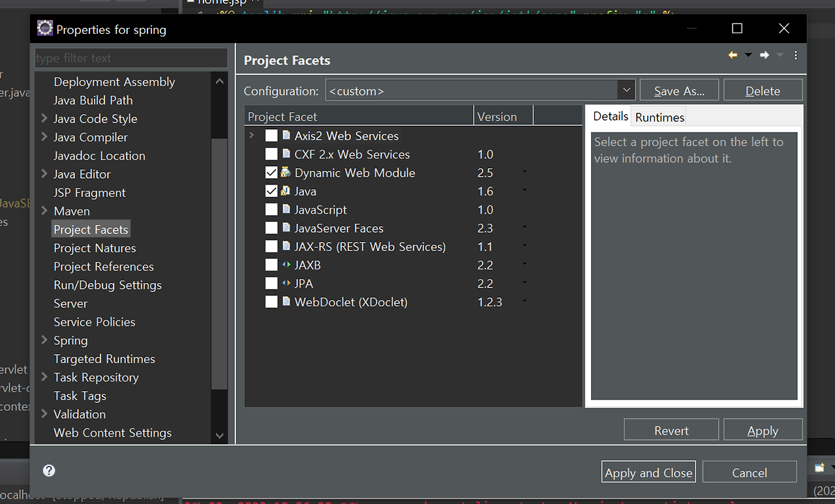Expand the Java Compiler tree node
The height and width of the screenshot is (504, 835).
pos(44,137)
